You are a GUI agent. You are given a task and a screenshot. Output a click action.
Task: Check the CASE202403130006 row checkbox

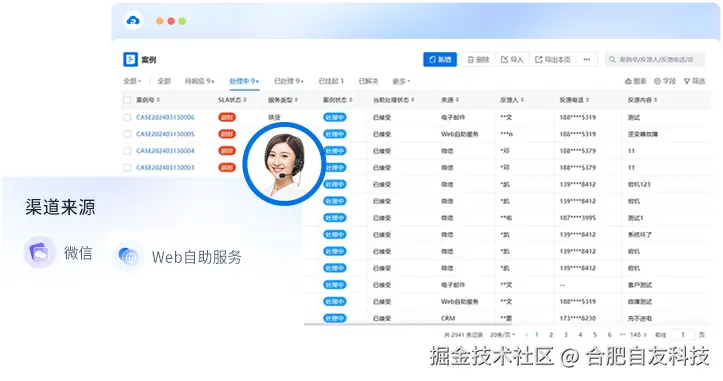point(127,117)
